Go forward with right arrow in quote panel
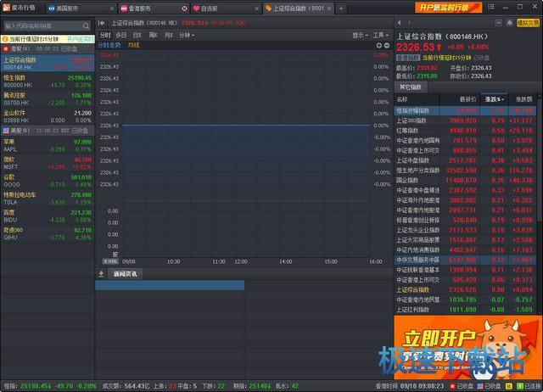The image size is (543, 392). (409, 23)
